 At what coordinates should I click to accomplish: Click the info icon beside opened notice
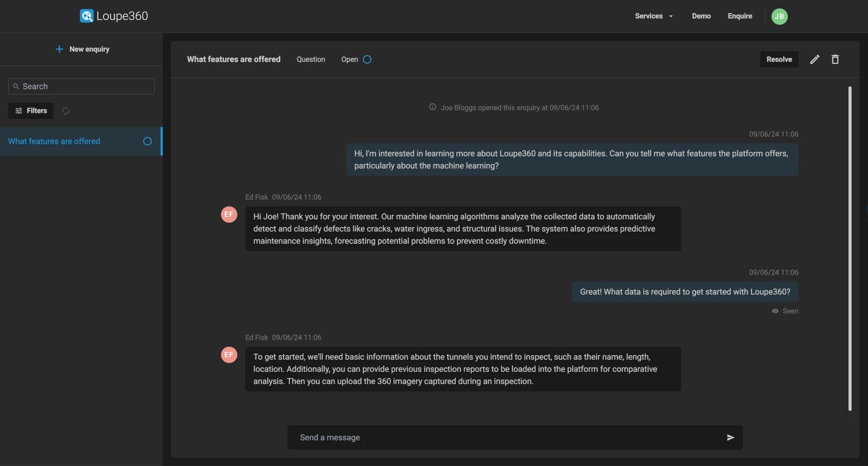click(433, 107)
